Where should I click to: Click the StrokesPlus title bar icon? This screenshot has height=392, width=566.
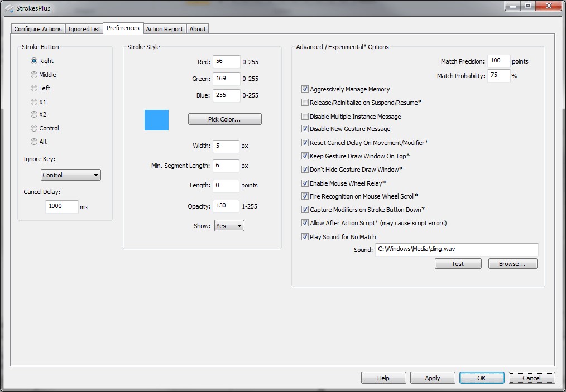pyautogui.click(x=9, y=8)
